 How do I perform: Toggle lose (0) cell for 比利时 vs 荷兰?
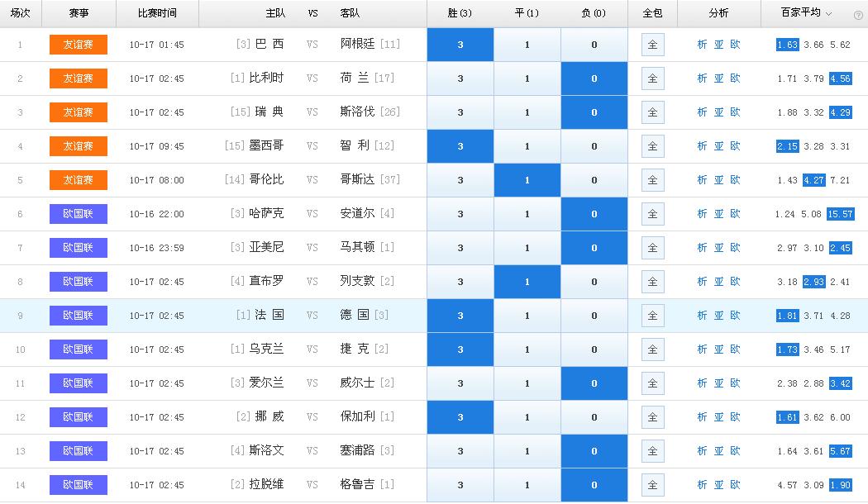pyautogui.click(x=594, y=78)
